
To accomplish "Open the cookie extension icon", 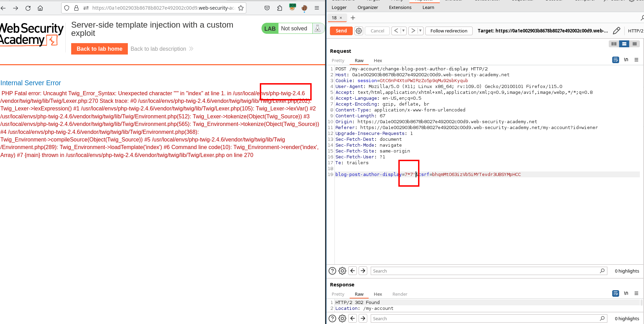I will tap(304, 8).
